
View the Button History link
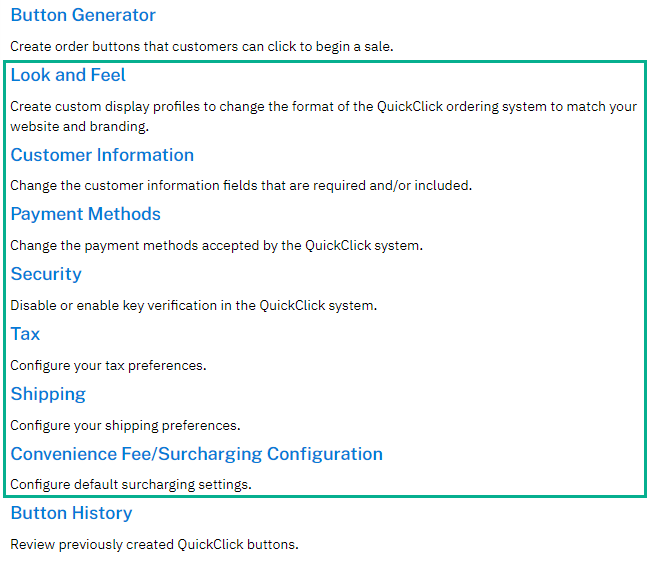(71, 513)
